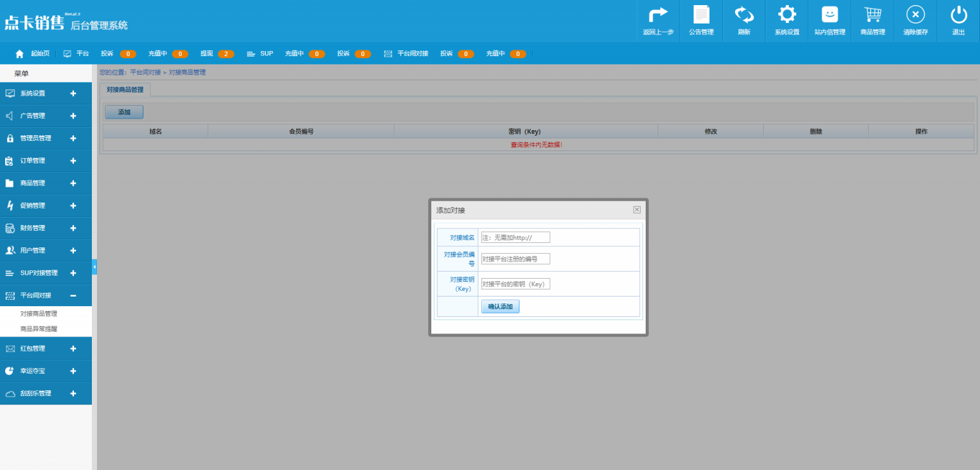Click the 平台 monitor icon in the status bar

point(68,54)
